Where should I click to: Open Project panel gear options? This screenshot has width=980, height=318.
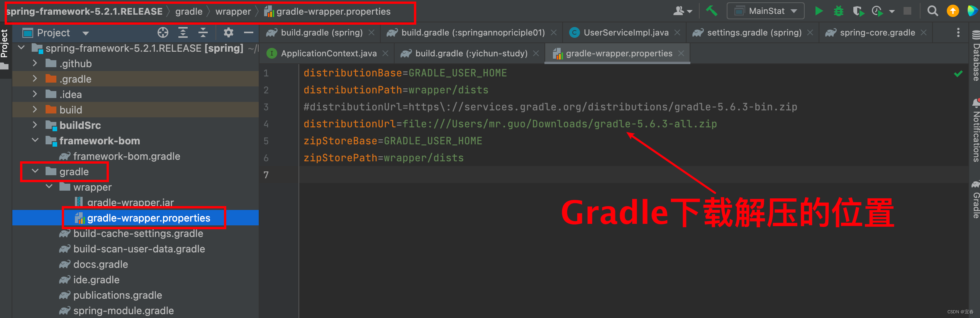(x=228, y=33)
